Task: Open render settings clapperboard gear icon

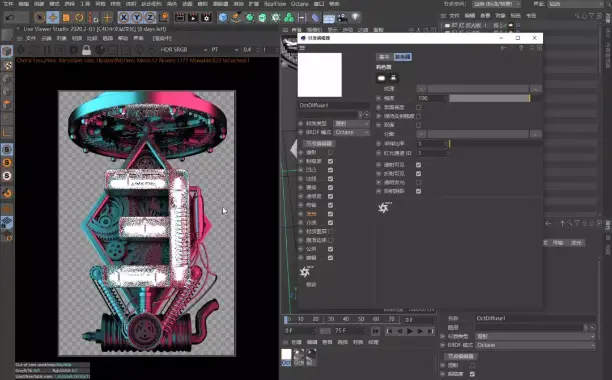Action: 206,18
